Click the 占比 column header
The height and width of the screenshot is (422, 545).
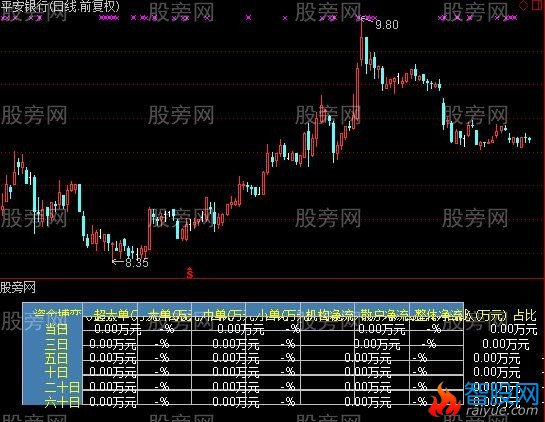525,315
